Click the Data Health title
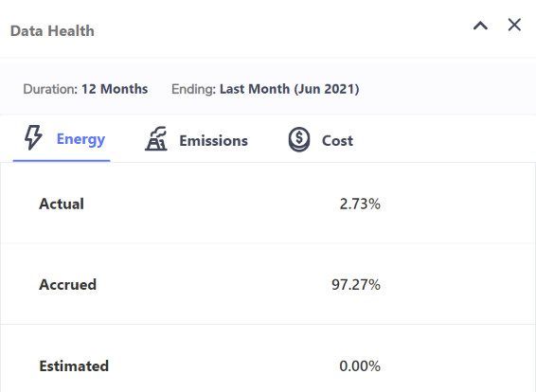Viewport: 536px width, 392px height. click(x=52, y=31)
